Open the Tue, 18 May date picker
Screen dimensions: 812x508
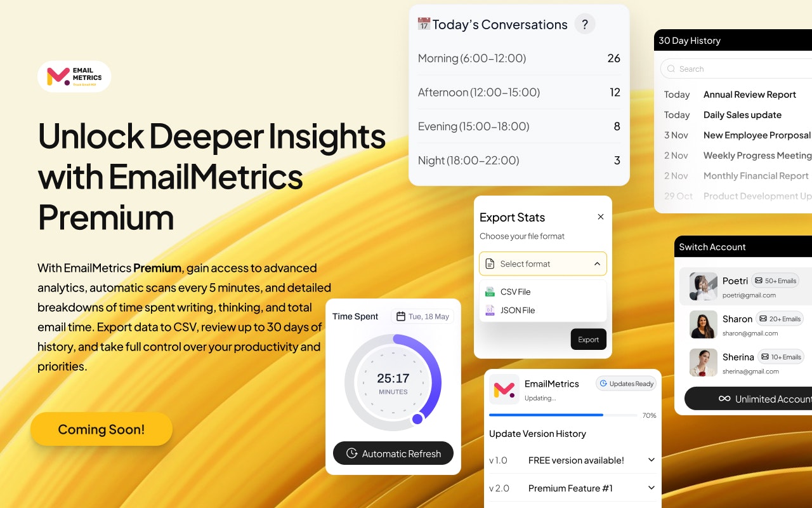422,316
